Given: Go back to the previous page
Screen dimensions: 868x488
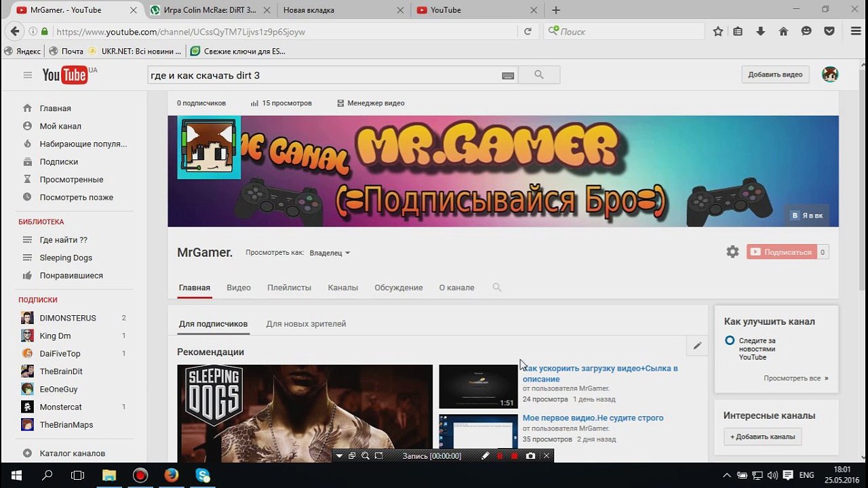Looking at the screenshot, I should (14, 31).
